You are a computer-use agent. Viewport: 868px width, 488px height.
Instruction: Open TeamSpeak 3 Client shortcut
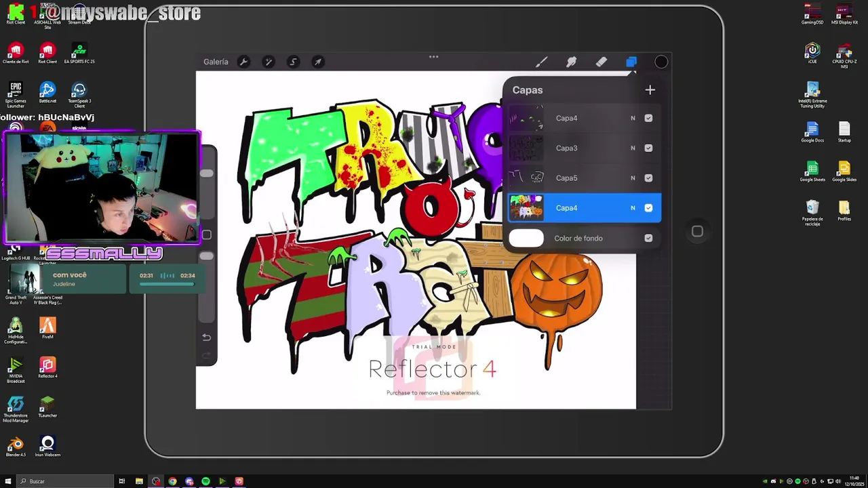(x=79, y=94)
